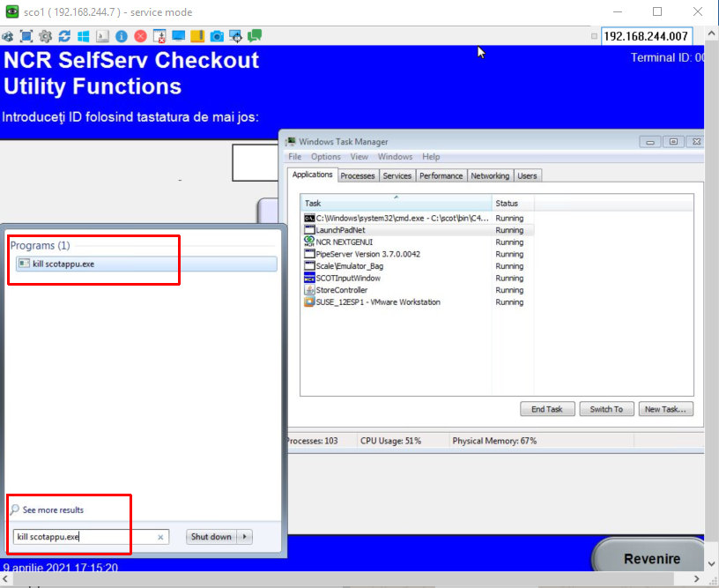The image size is (719, 588).
Task: Expand the Shut down options arrow
Action: 244,537
